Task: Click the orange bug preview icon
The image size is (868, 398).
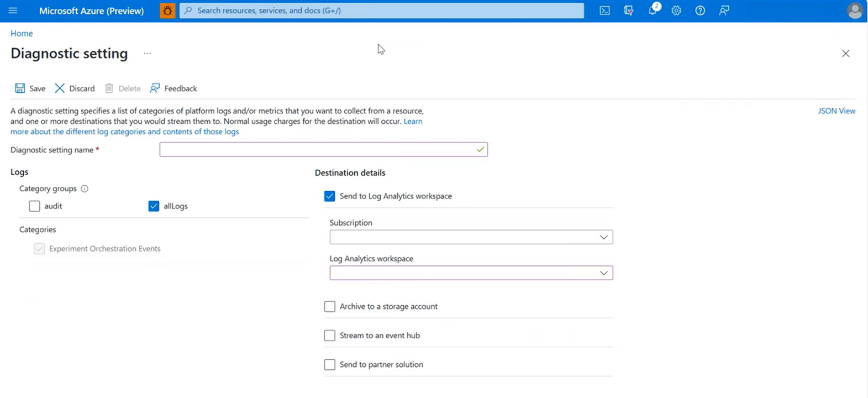Action: pos(167,11)
